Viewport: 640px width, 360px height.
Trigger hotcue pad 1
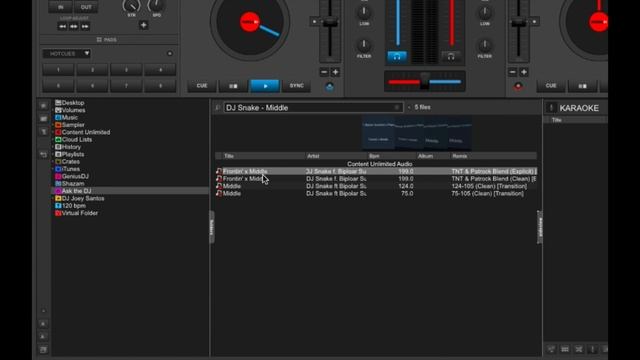[58, 70]
